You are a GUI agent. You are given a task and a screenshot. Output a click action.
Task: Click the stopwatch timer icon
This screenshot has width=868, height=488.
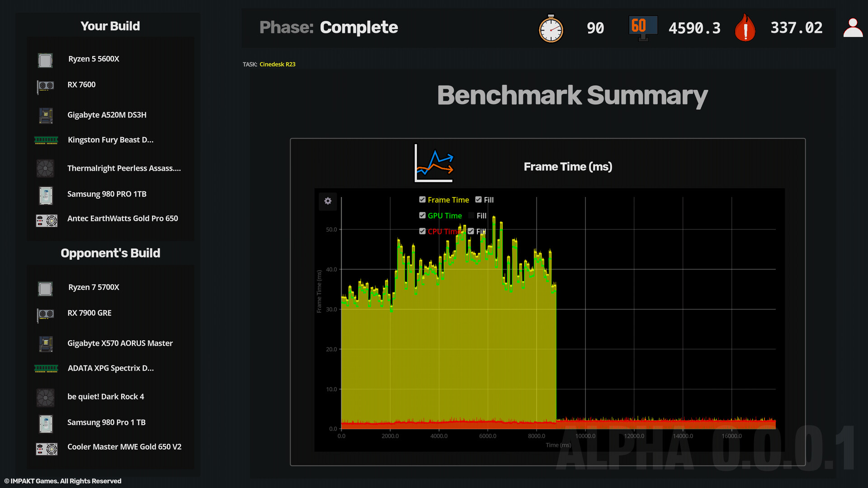pos(551,29)
